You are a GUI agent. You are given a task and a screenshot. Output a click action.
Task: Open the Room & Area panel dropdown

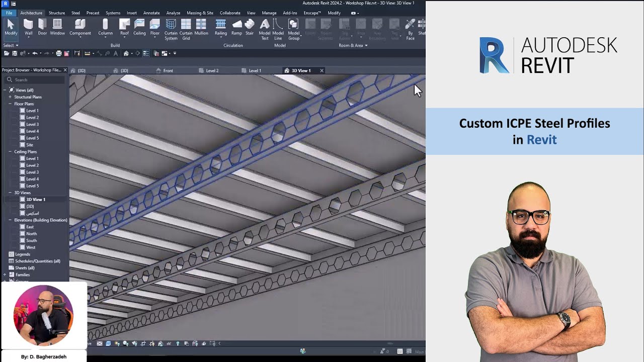tap(353, 45)
